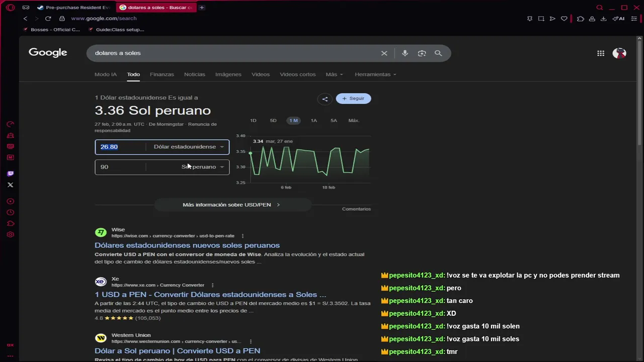Share the currency conversion result
Image resolution: width=644 pixels, height=362 pixels.
pyautogui.click(x=325, y=99)
